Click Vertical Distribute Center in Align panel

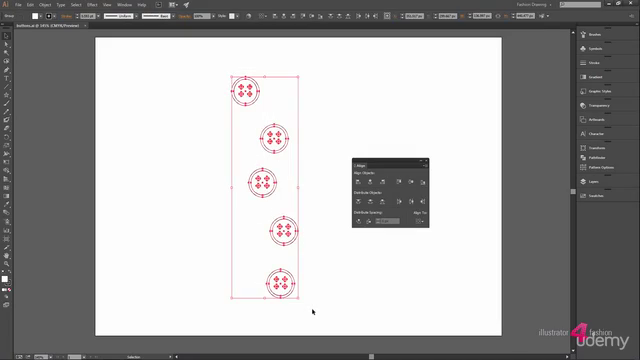pyautogui.click(x=370, y=201)
